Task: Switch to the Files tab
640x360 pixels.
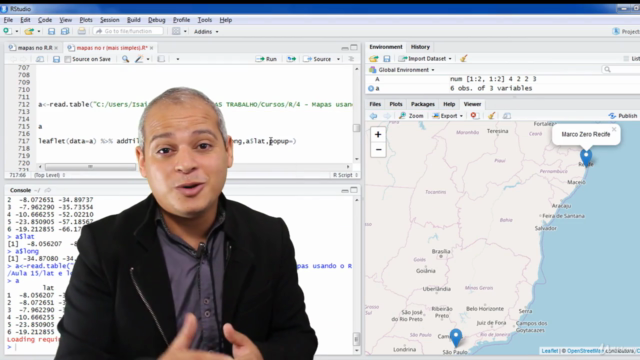Action: pos(375,104)
